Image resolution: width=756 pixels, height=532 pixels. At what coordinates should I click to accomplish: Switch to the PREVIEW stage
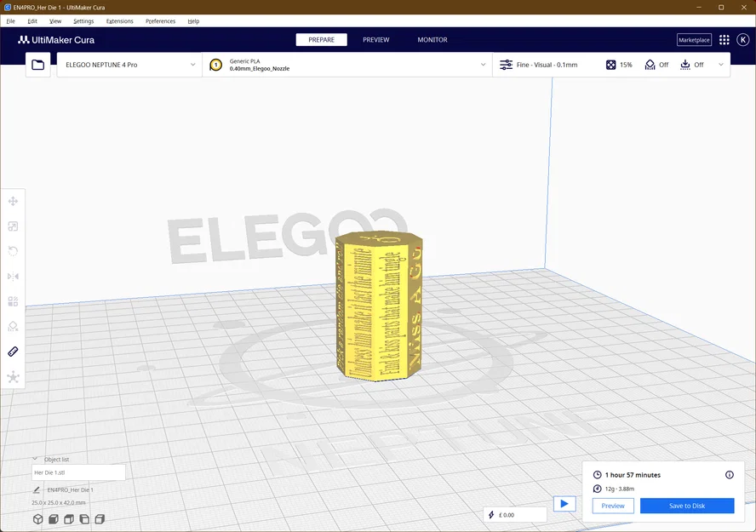(x=376, y=40)
